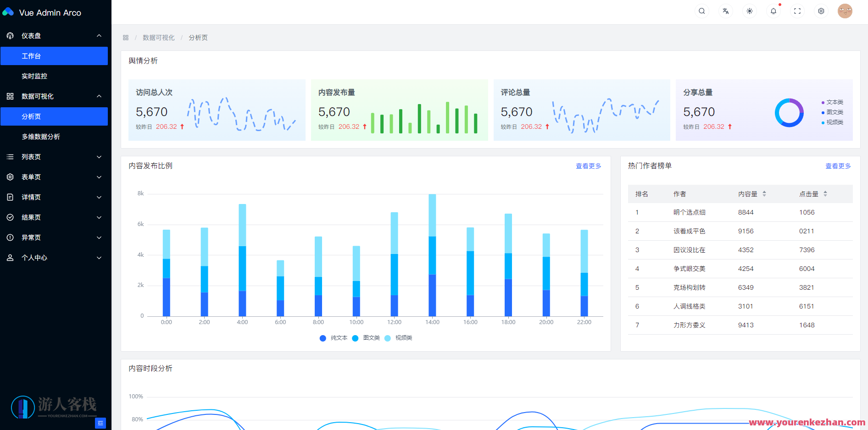Click 查看更多 on 热门作者榜单
Screen dimensions: 868x430
pos(838,166)
